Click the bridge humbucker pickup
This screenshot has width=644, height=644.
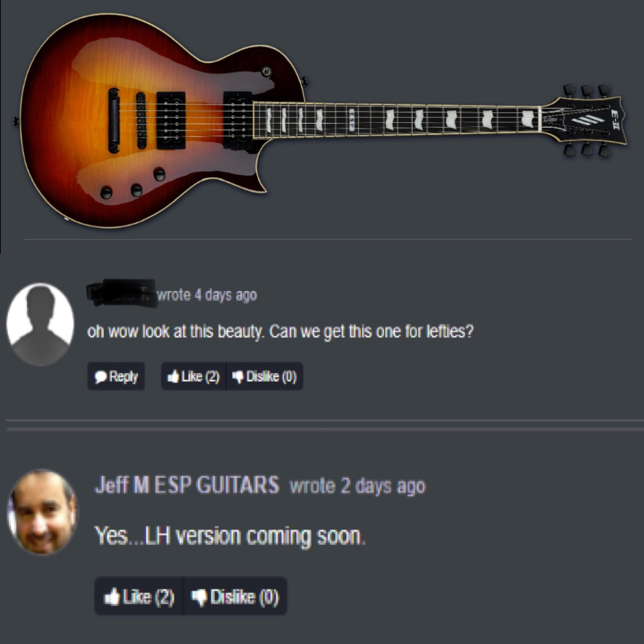[171, 120]
